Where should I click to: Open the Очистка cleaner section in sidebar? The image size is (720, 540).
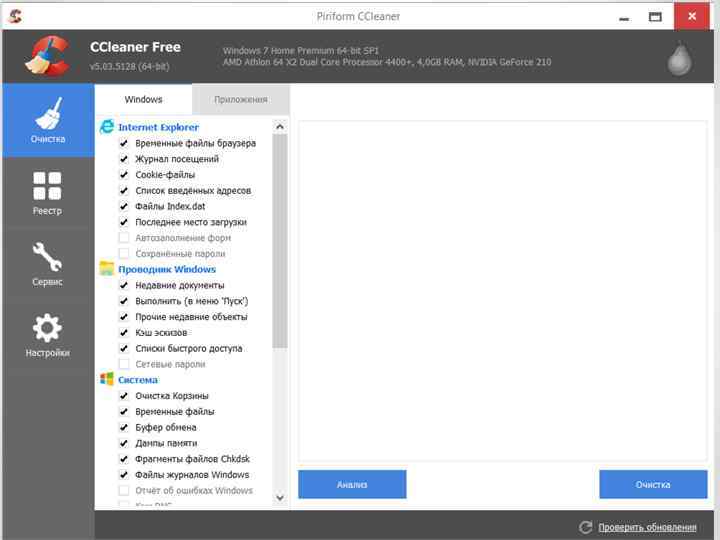click(48, 120)
